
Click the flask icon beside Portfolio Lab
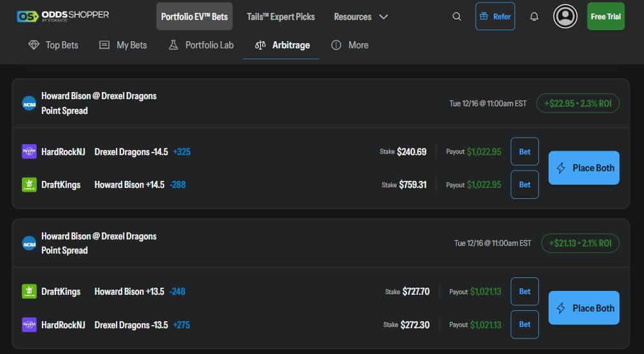click(173, 45)
